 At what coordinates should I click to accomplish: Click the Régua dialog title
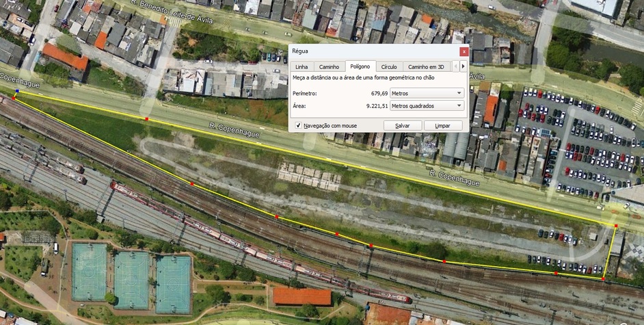[300, 51]
